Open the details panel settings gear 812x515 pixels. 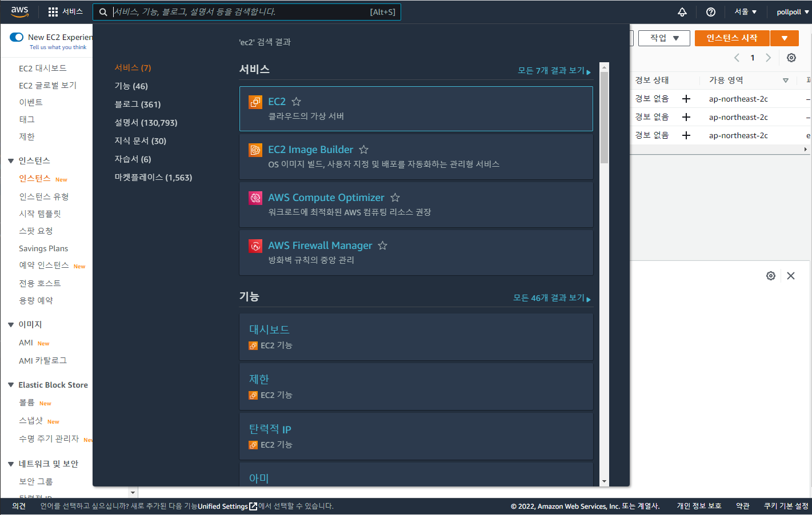tap(771, 276)
